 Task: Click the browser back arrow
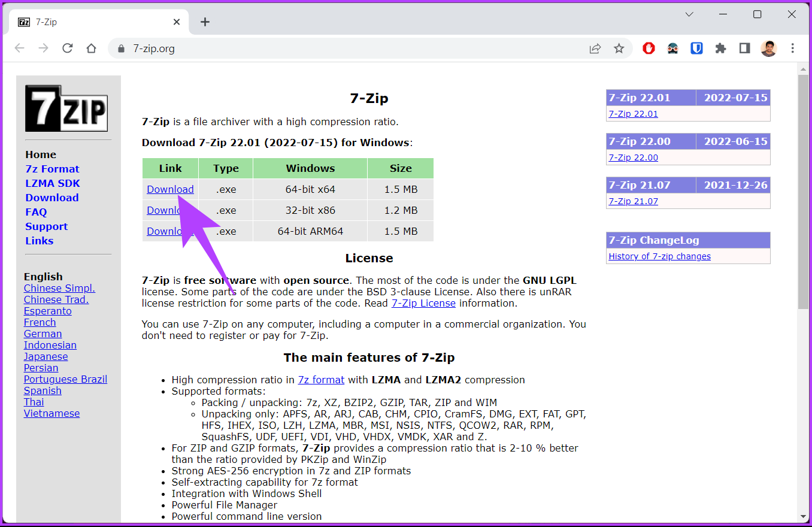(x=20, y=49)
